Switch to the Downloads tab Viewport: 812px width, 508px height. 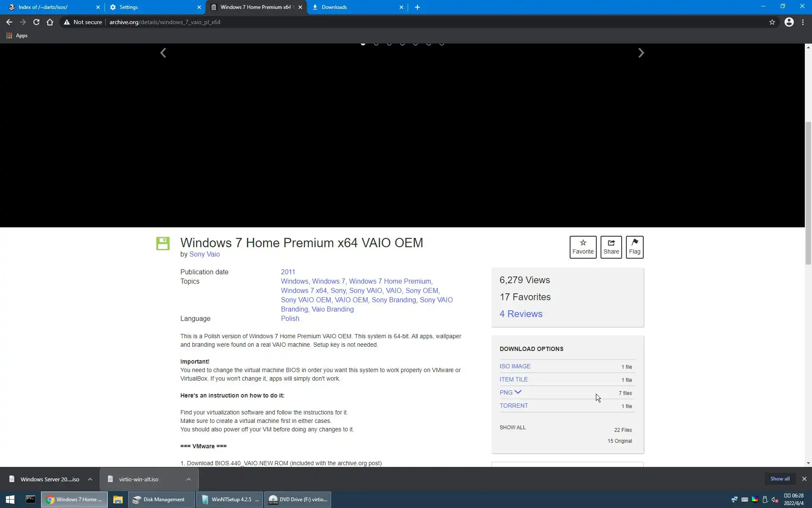click(x=334, y=7)
